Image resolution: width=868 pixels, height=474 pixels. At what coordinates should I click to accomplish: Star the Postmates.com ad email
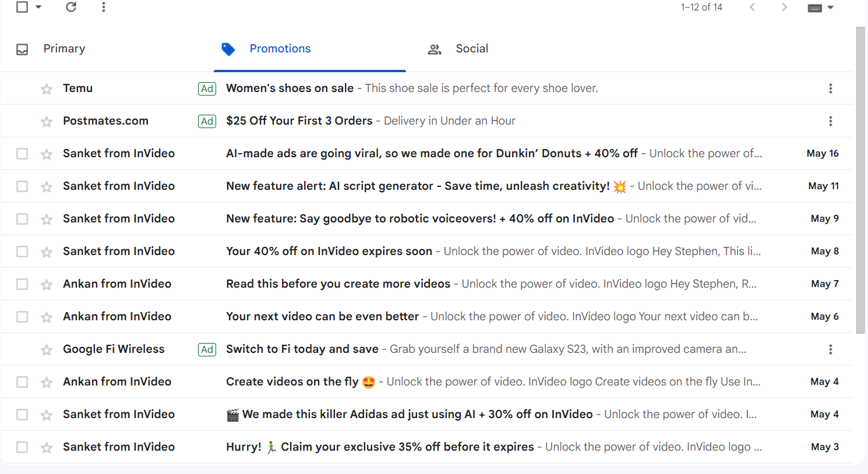tap(47, 121)
